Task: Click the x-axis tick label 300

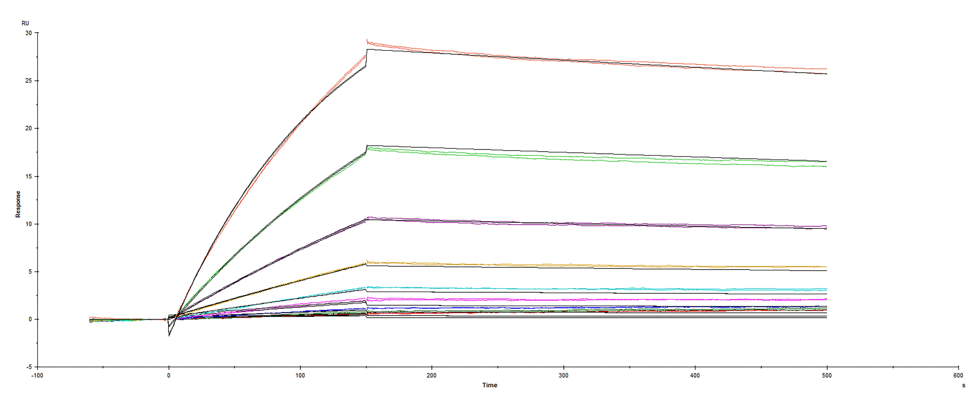Action: [563, 376]
